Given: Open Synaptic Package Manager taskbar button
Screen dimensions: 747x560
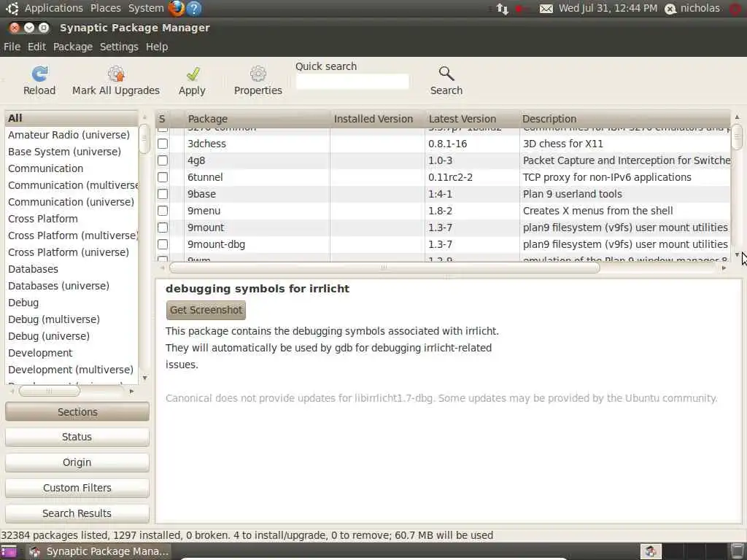Looking at the screenshot, I should 99,551.
